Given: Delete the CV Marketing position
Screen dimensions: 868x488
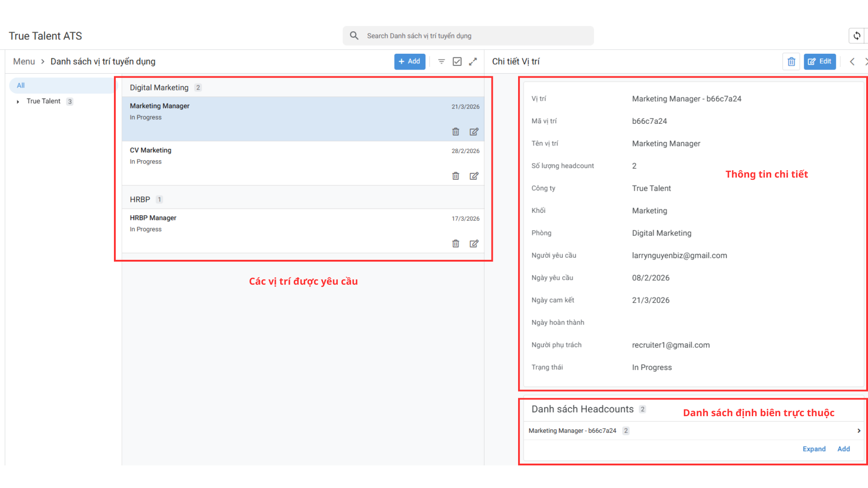Looking at the screenshot, I should coord(456,176).
